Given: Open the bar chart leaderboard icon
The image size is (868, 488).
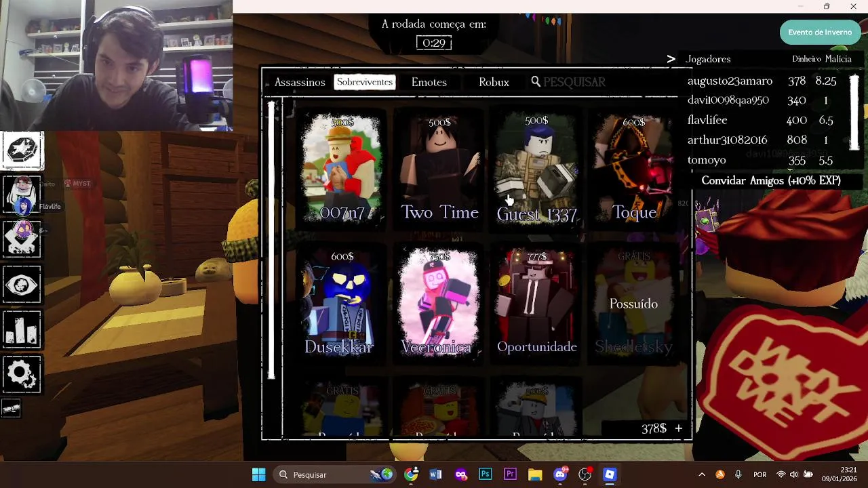Looking at the screenshot, I should click(x=22, y=329).
